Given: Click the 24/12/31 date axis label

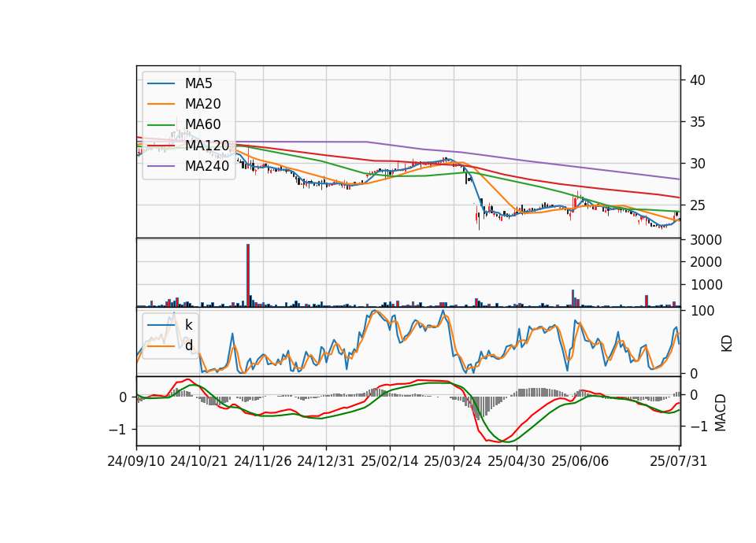Looking at the screenshot, I should (x=326, y=461).
